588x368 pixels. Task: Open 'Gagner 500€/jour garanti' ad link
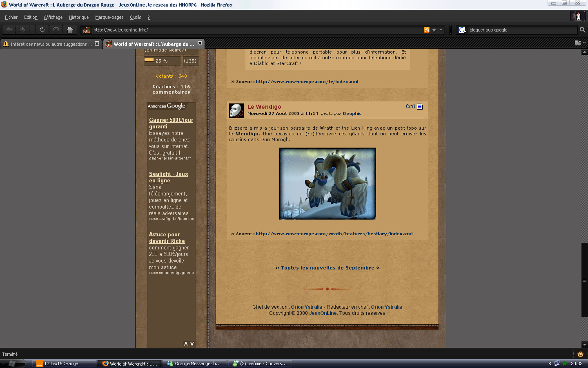(171, 123)
